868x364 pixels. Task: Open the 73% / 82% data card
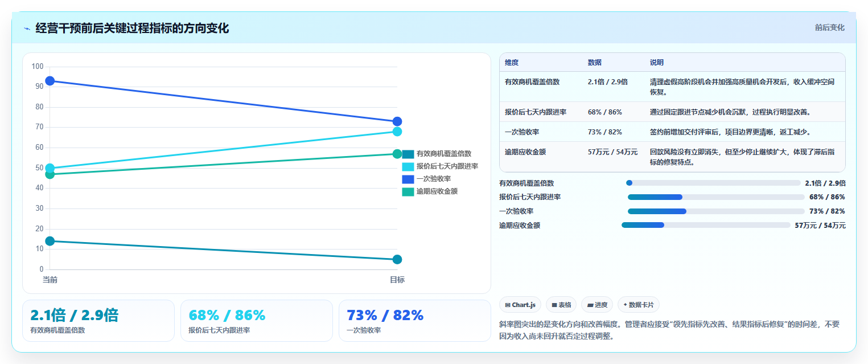[x=415, y=321]
